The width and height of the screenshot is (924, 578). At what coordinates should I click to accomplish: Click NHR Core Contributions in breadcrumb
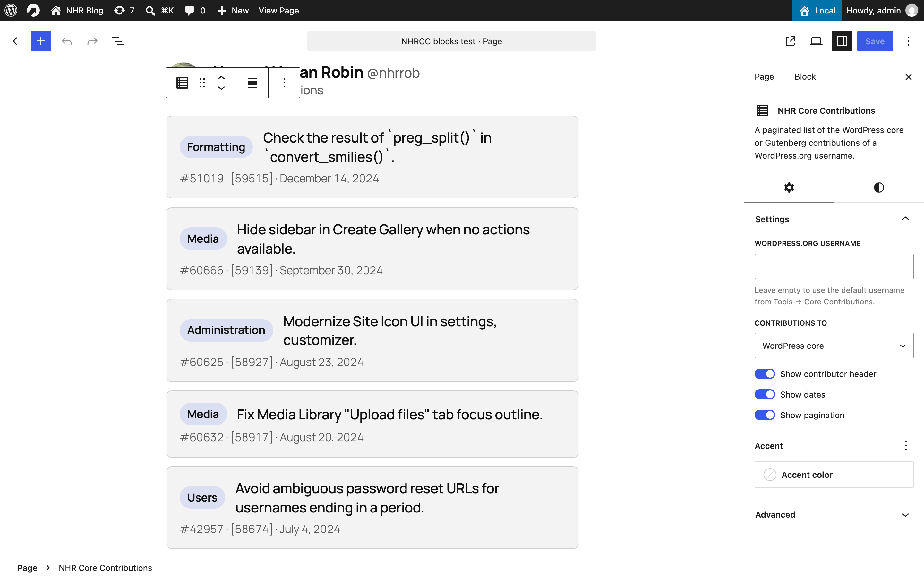point(105,568)
